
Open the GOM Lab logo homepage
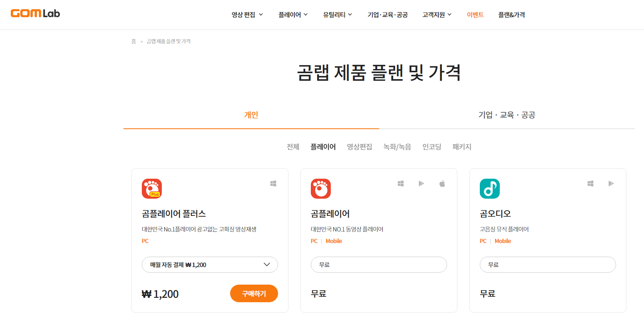[x=35, y=14]
